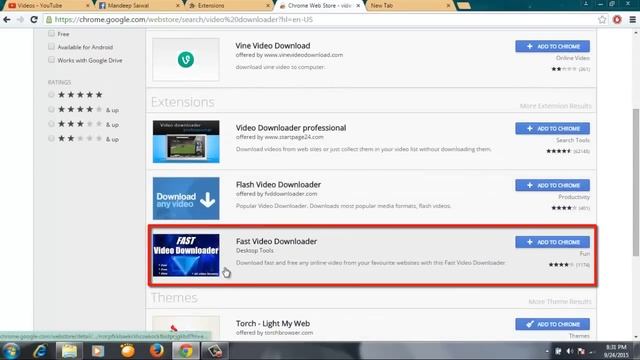
Task: Open the Vine logo thumbnail
Action: pos(186,60)
